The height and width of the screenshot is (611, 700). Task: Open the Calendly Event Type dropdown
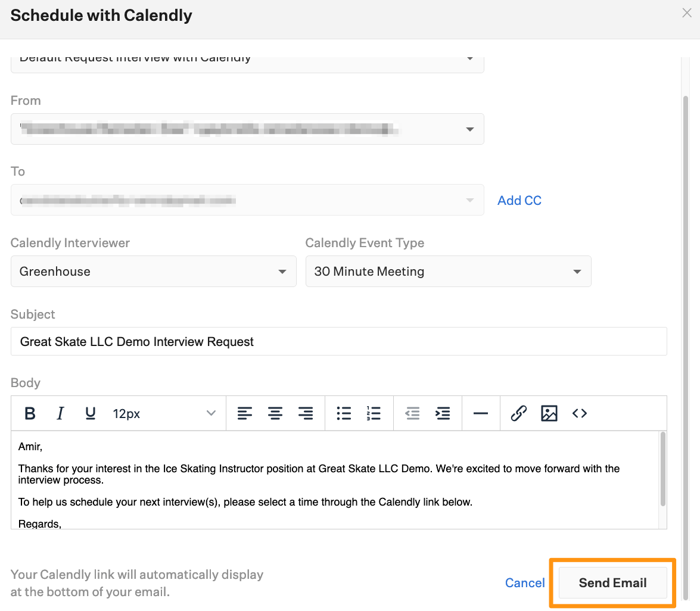448,272
